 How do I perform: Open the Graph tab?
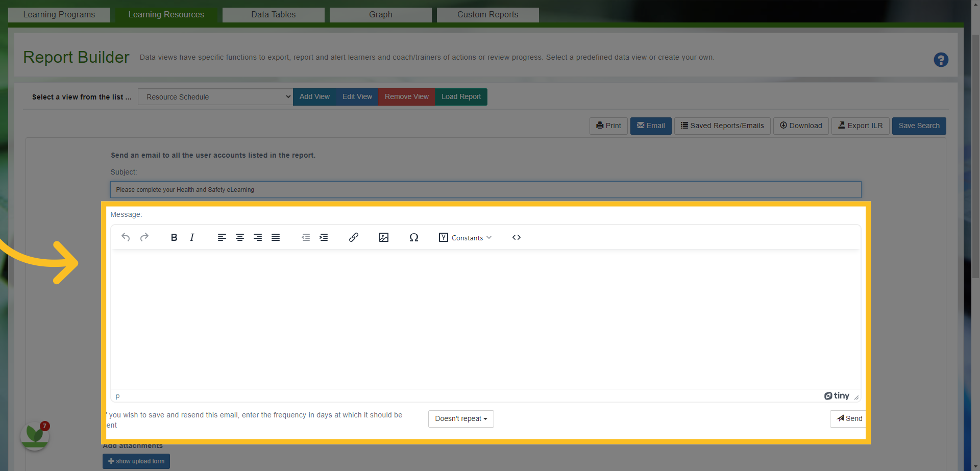(381, 15)
